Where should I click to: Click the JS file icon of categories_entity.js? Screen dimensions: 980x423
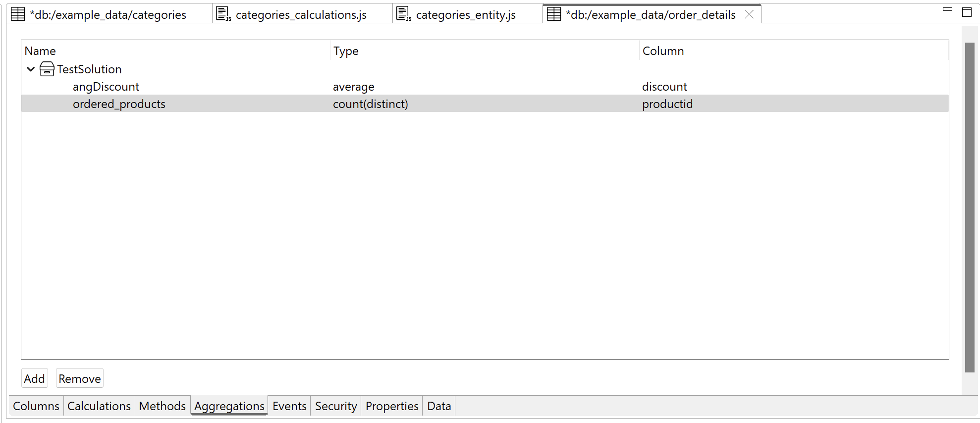pyautogui.click(x=404, y=14)
